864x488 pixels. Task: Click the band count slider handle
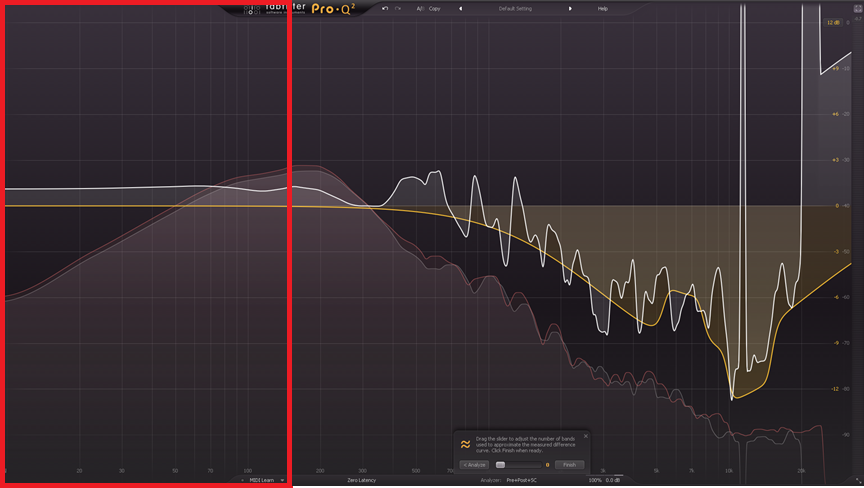500,465
